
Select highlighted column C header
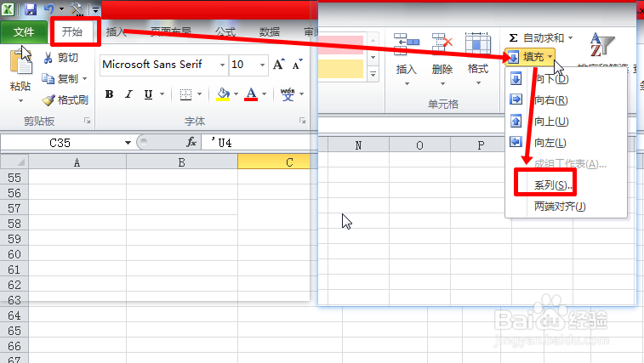tap(274, 162)
